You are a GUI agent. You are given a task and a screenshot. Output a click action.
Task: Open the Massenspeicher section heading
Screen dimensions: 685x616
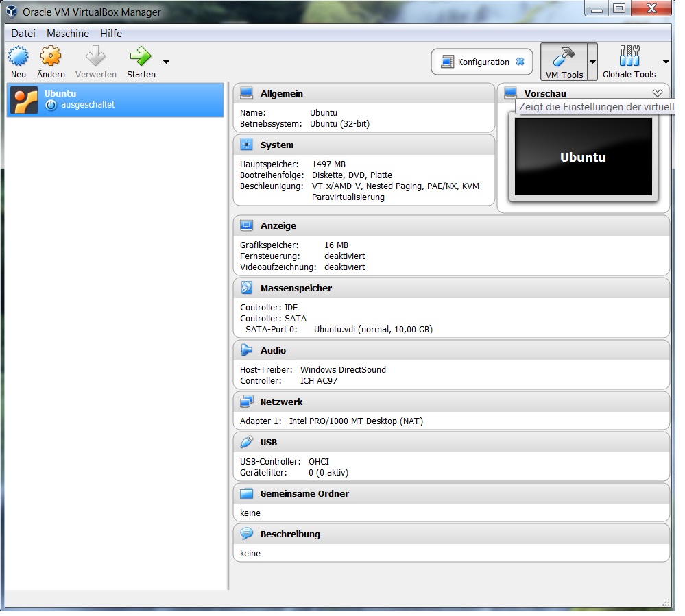(x=296, y=288)
